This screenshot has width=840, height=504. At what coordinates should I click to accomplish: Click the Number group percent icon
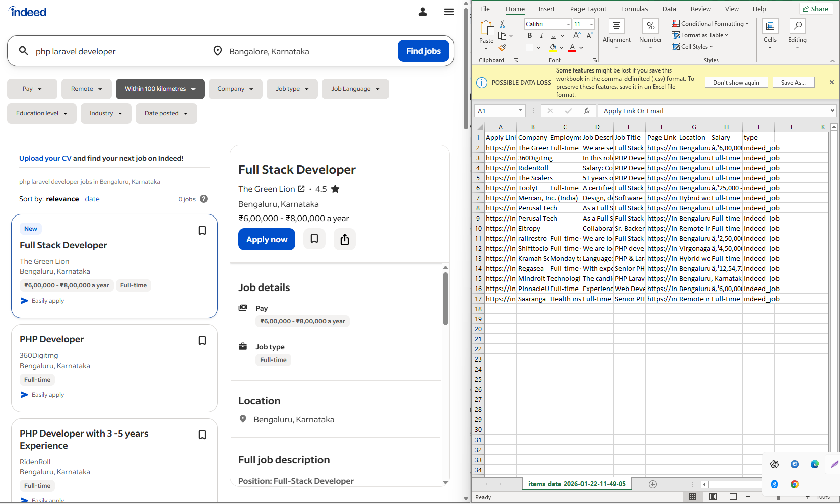[x=651, y=26]
